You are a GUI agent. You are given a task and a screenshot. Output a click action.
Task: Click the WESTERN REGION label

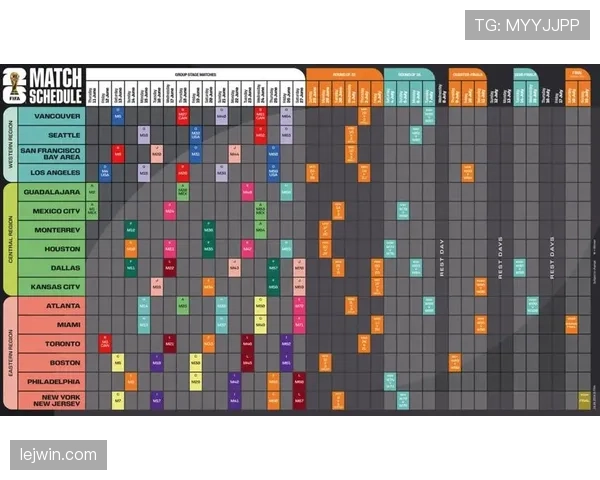pos(10,144)
